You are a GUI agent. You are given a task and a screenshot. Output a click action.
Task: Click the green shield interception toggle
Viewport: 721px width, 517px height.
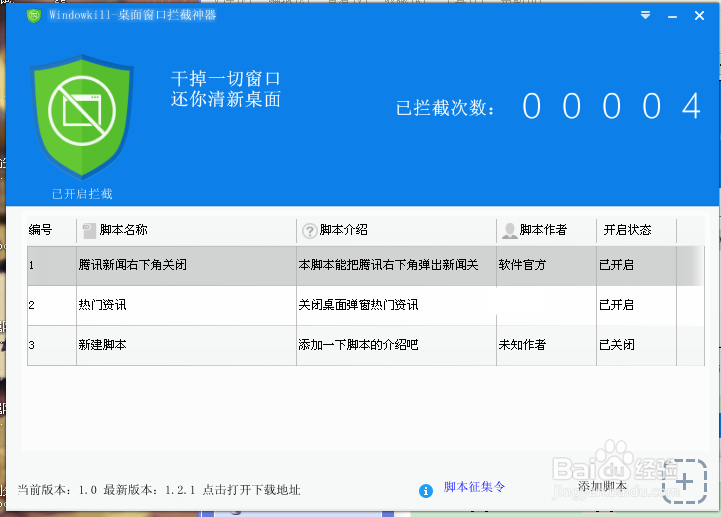[82, 116]
